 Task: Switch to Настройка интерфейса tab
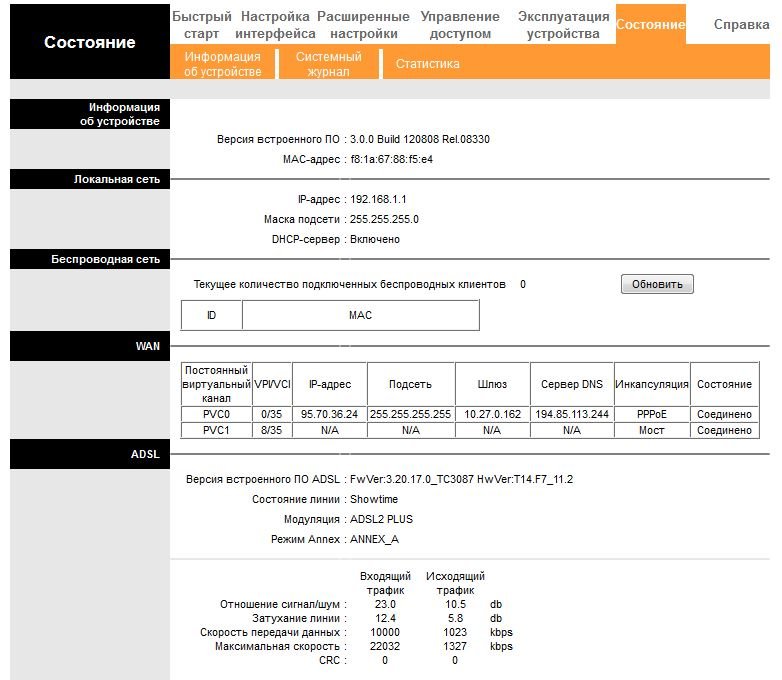275,25
